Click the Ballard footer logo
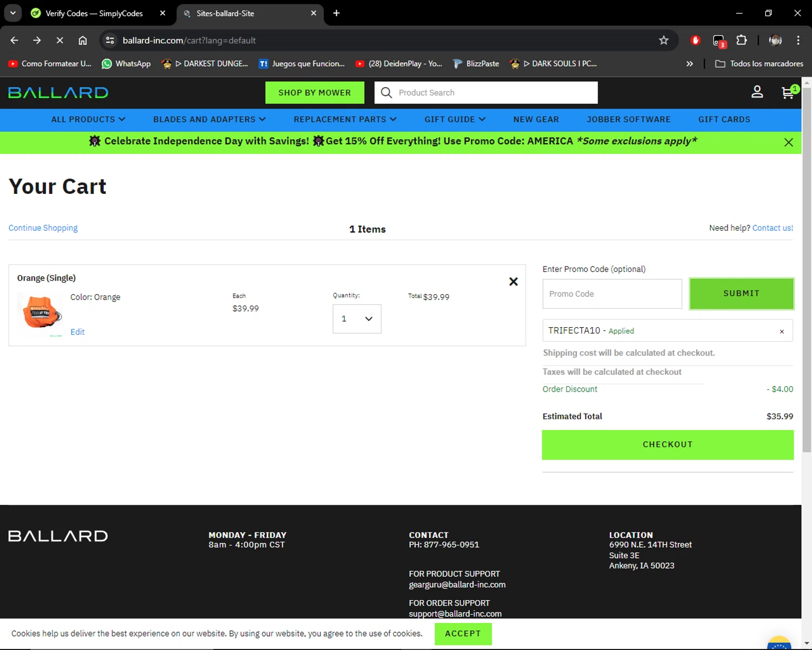 point(58,536)
